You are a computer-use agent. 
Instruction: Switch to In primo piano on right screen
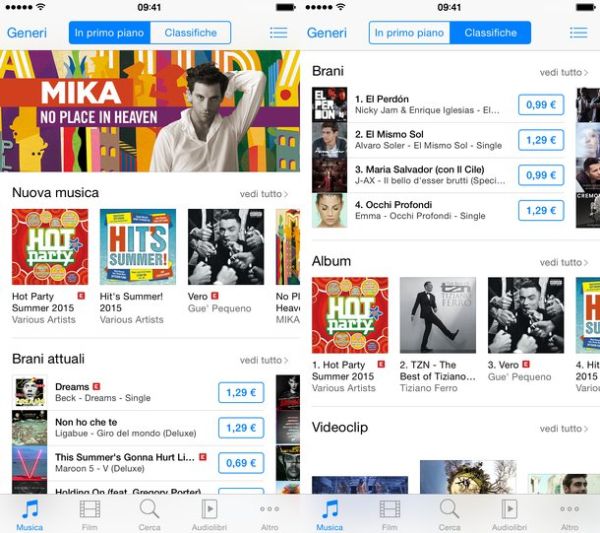409,33
